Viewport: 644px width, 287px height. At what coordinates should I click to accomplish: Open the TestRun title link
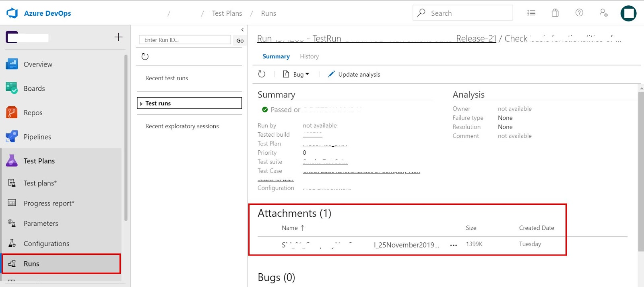[376, 39]
